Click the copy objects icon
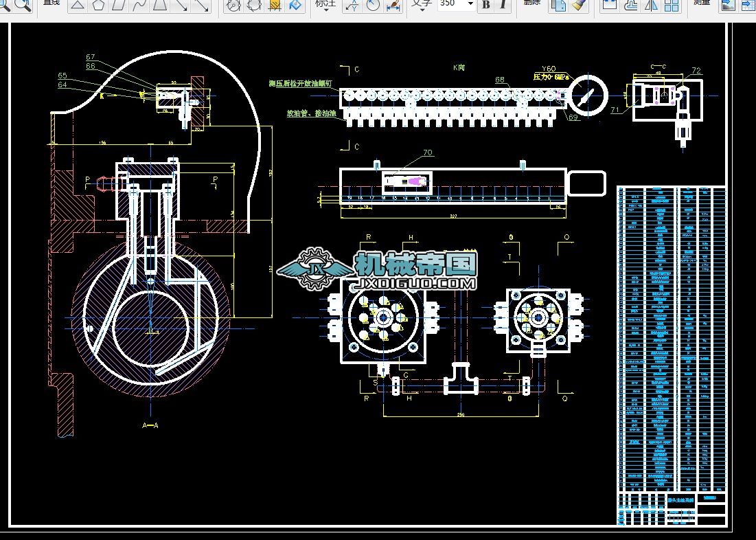 tap(558, 5)
